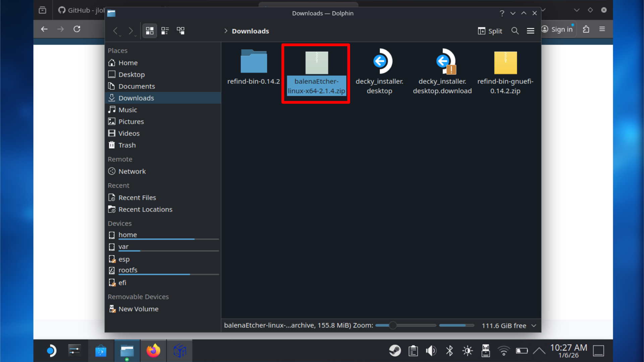Adjust the Zoom slider handle
Screen dimensions: 644x362
coord(392,325)
